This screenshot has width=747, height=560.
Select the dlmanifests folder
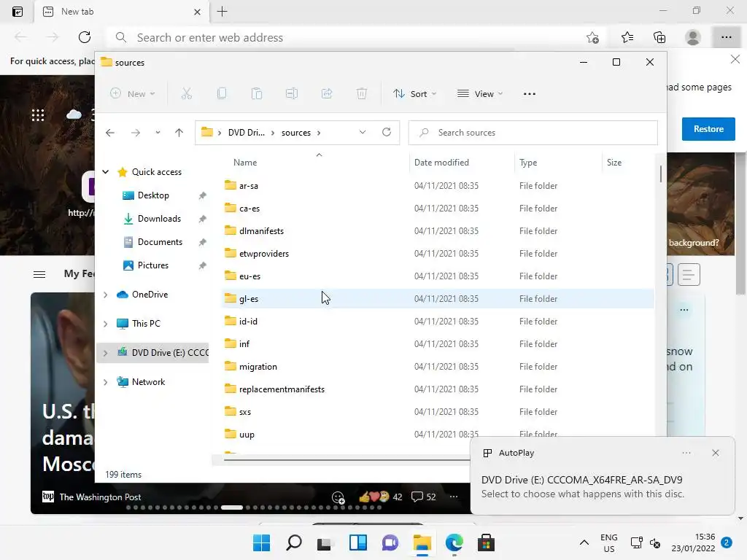coord(438,231)
